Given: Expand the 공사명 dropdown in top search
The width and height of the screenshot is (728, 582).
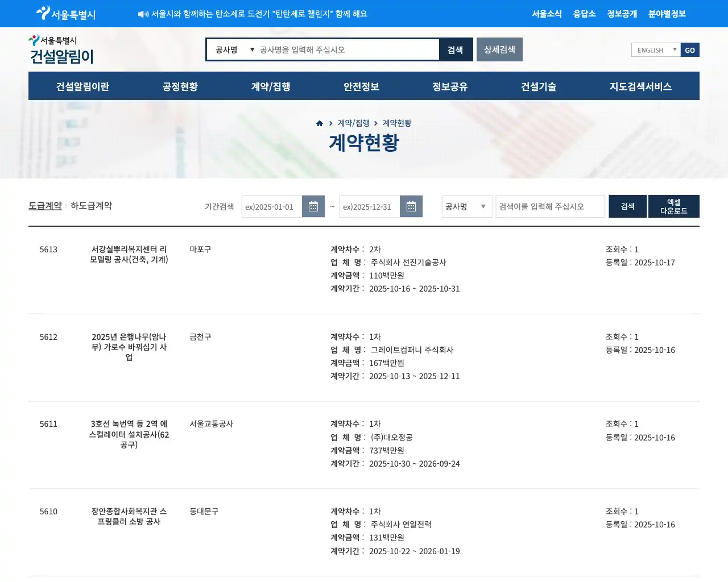Looking at the screenshot, I should coord(234,50).
